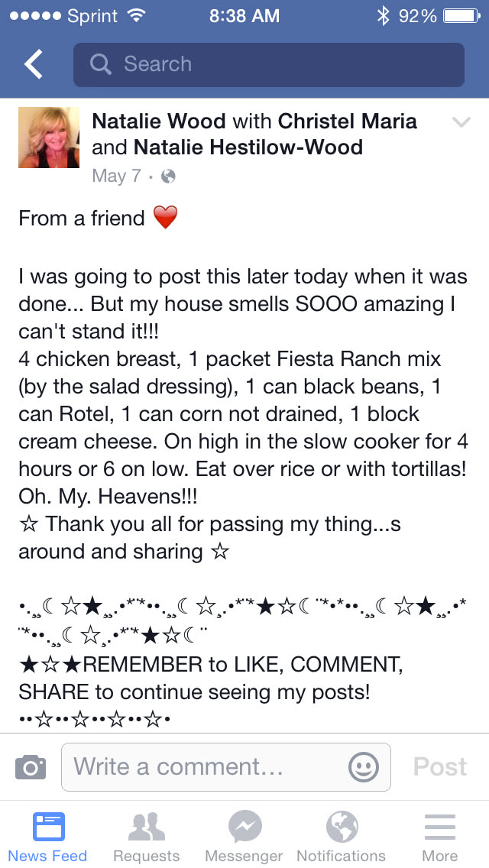Open Natalie Hestilow-Wood's tagged profile
489x868 pixels.
pyautogui.click(x=248, y=147)
